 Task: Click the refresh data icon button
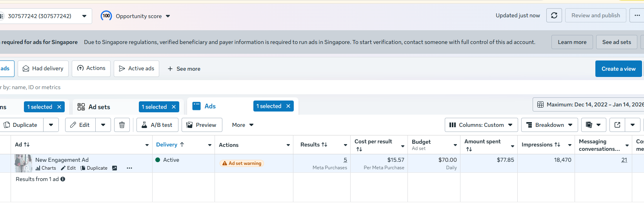click(554, 16)
